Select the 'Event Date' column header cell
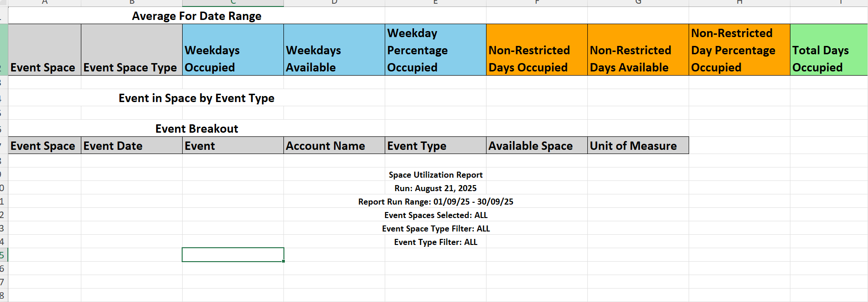The image size is (868, 302). pyautogui.click(x=132, y=145)
